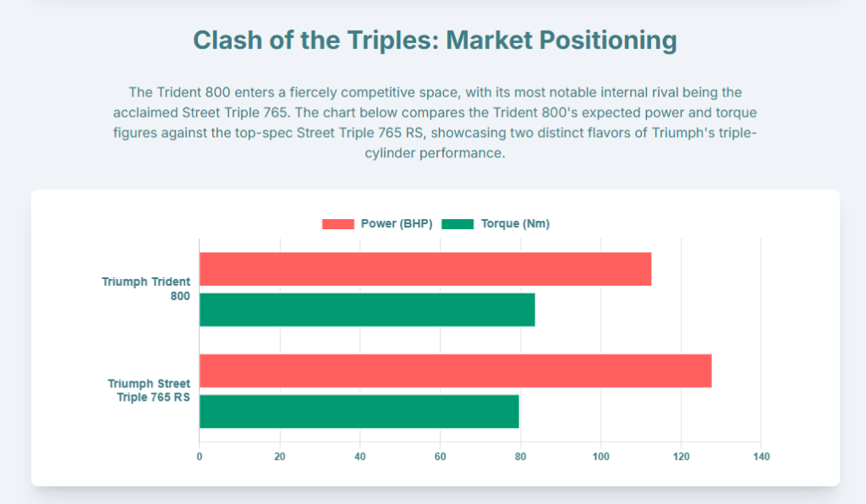Click the Street Triple 765 RS power bar
This screenshot has height=504, width=866.
click(455, 370)
